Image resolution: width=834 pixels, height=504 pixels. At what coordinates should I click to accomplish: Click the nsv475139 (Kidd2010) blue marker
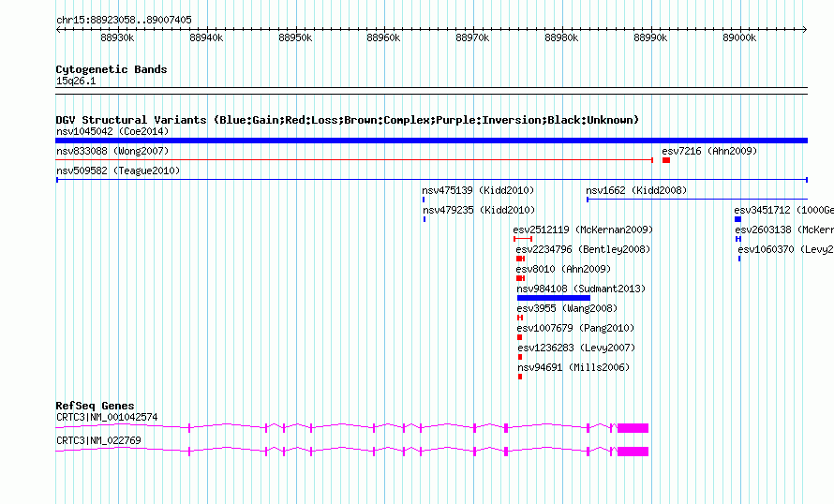424,200
